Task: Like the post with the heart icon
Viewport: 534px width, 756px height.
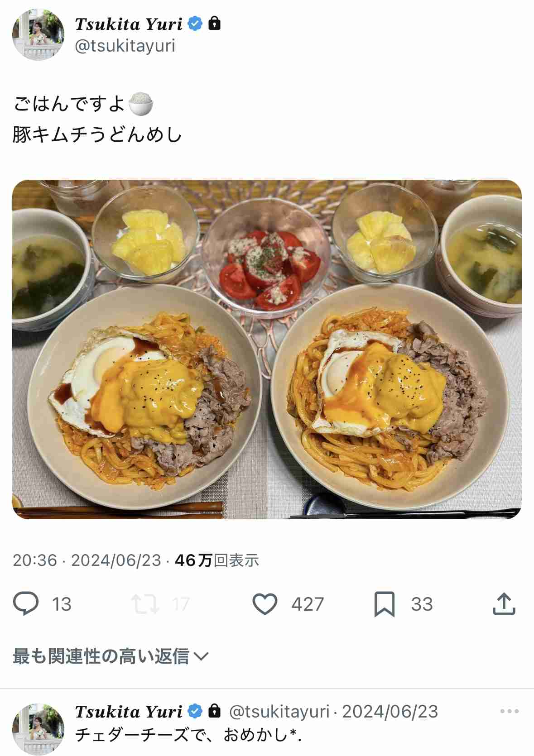Action: coord(265,604)
